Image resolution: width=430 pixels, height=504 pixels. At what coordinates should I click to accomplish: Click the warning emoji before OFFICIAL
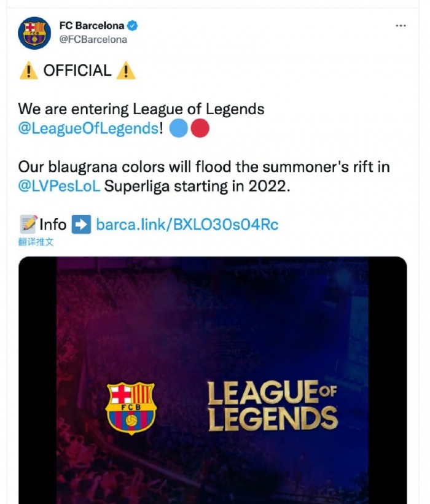(28, 71)
